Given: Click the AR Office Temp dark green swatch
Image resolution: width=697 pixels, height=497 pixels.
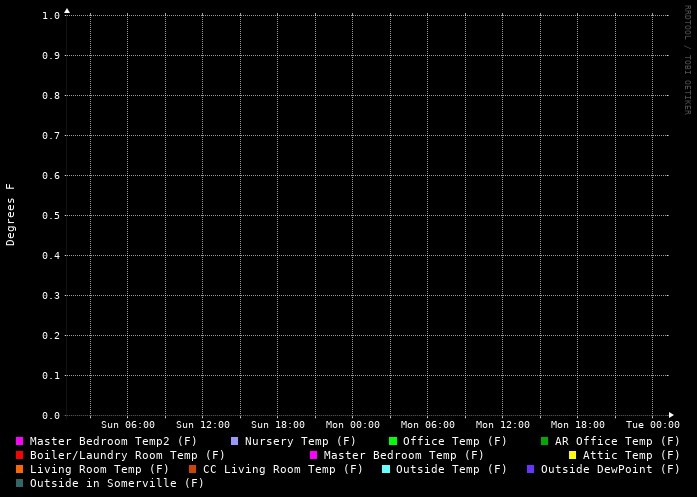Looking at the screenshot, I should 544,441.
